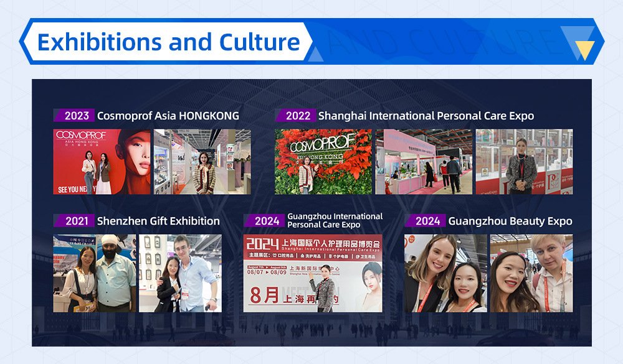Open the 2023 photo of woman in booth aisle
Screen dimensions: 623x364
[202, 162]
